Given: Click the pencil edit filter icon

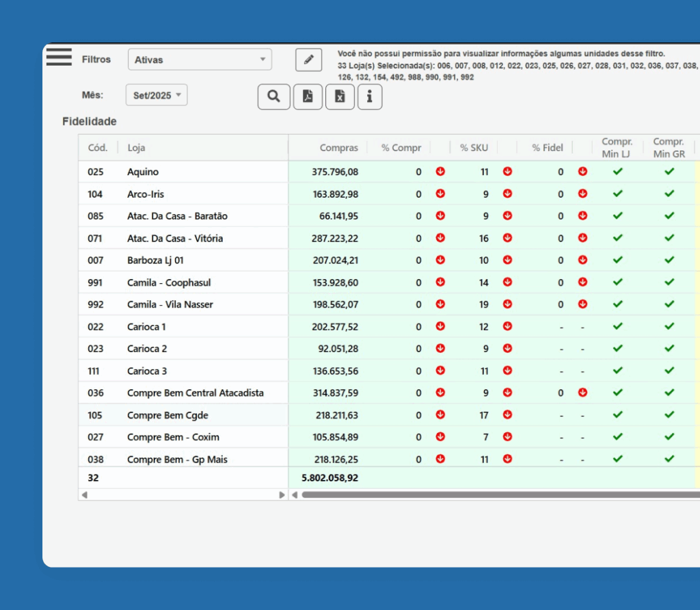Looking at the screenshot, I should pos(308,60).
